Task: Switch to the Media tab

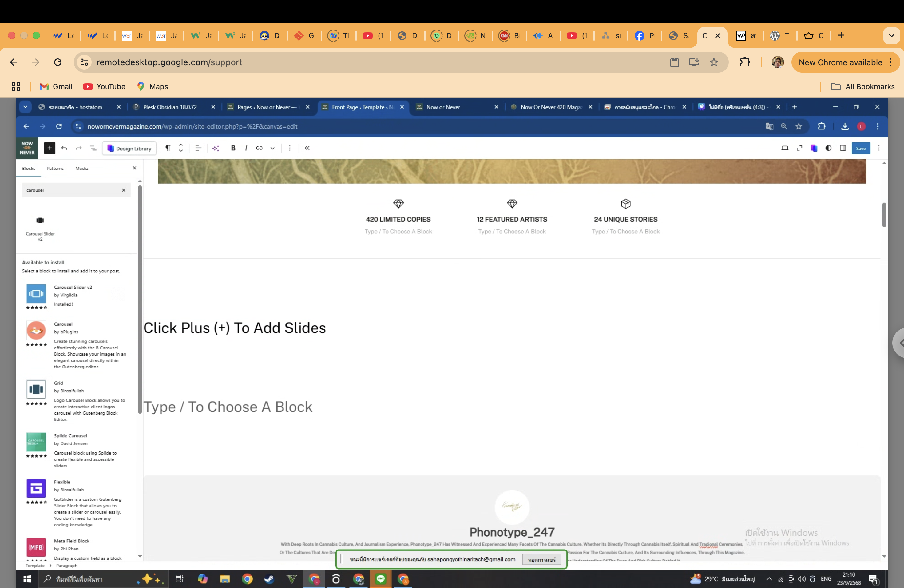Action: point(82,168)
